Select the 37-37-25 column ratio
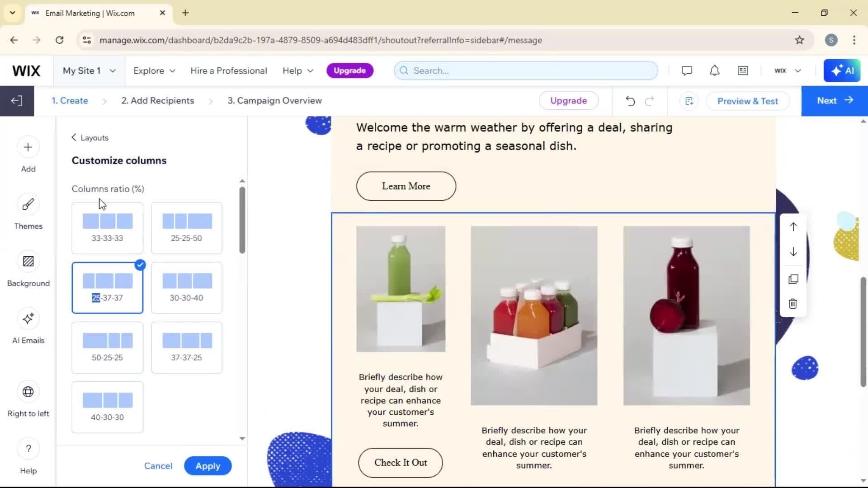Image resolution: width=868 pixels, height=488 pixels. click(187, 347)
